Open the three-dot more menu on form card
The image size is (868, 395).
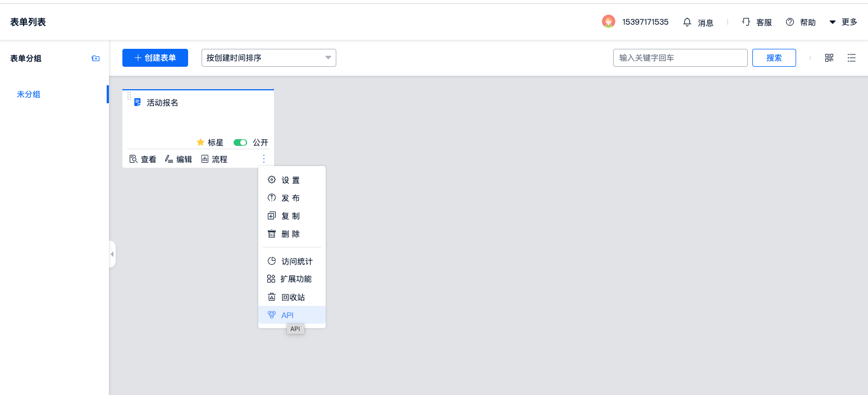coord(264,159)
